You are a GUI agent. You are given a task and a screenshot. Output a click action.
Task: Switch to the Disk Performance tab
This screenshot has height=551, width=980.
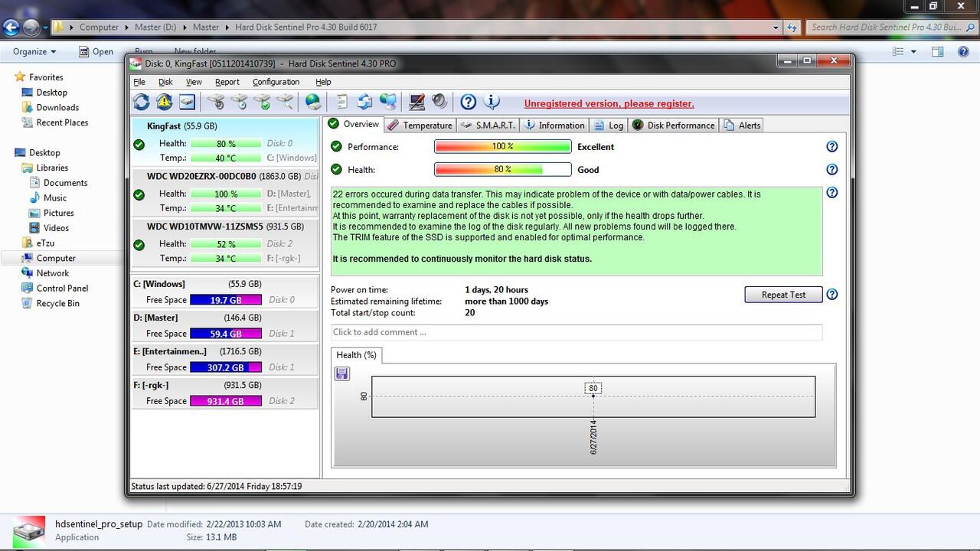tap(674, 126)
